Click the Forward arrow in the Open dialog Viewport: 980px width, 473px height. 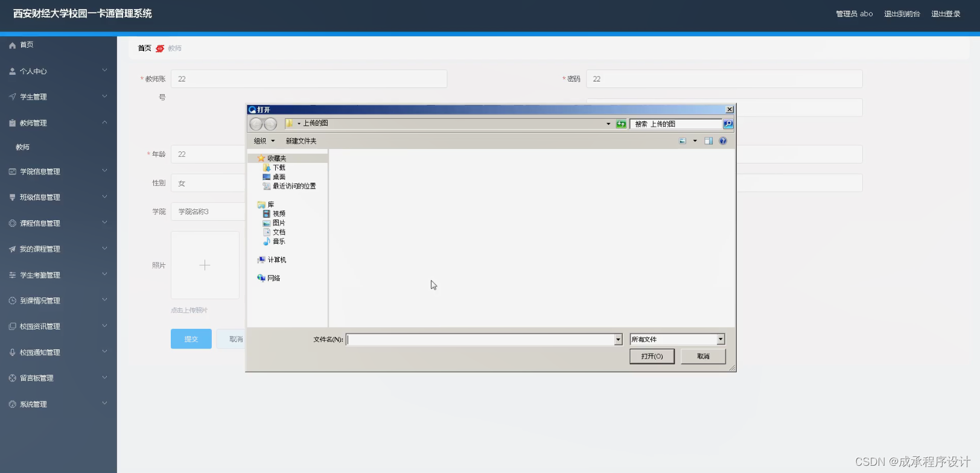point(270,124)
